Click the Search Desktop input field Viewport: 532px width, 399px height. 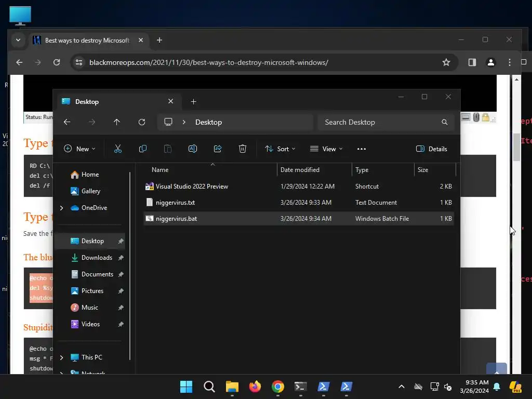pyautogui.click(x=386, y=122)
